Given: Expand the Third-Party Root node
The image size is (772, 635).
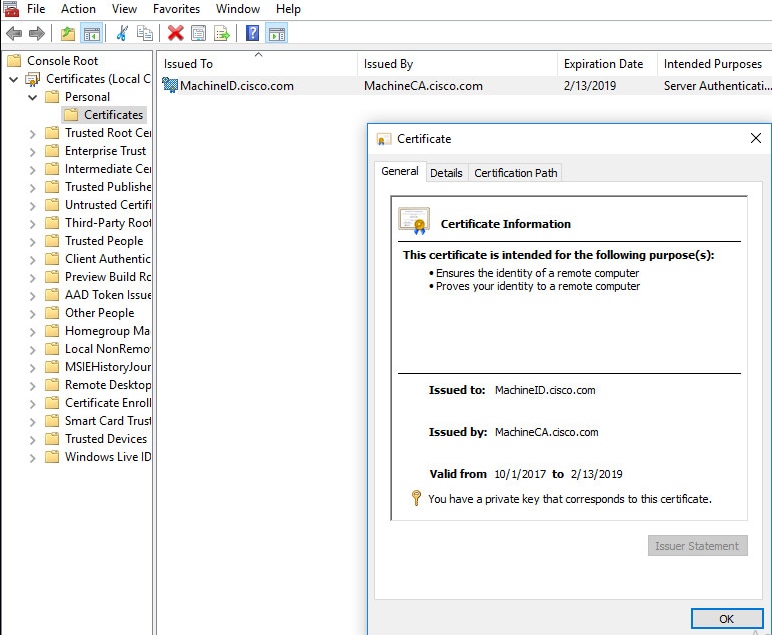Looking at the screenshot, I should click(32, 223).
